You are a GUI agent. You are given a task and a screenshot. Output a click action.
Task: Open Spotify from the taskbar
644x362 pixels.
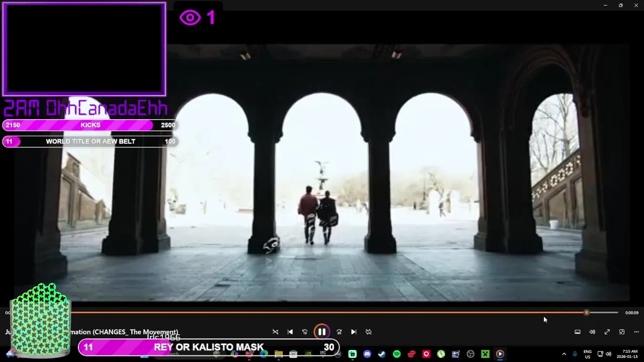(x=396, y=354)
